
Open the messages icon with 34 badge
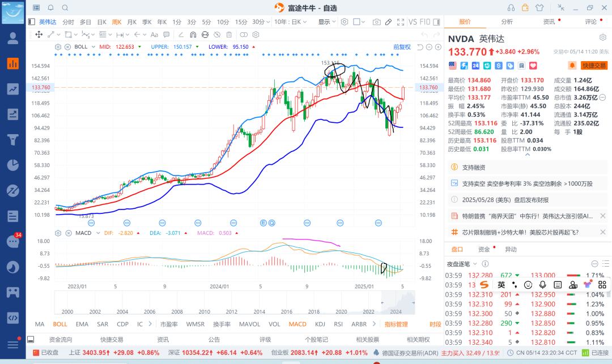tap(12, 241)
